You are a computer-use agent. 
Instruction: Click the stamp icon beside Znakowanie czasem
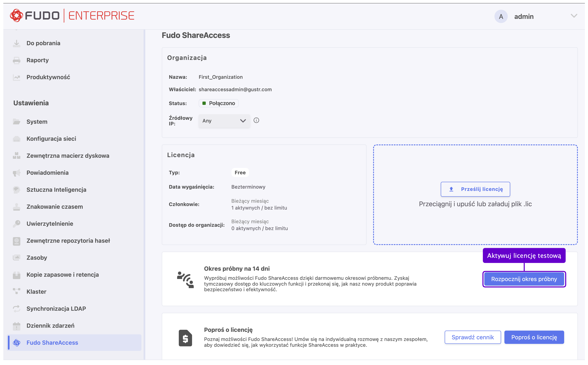[x=16, y=207]
